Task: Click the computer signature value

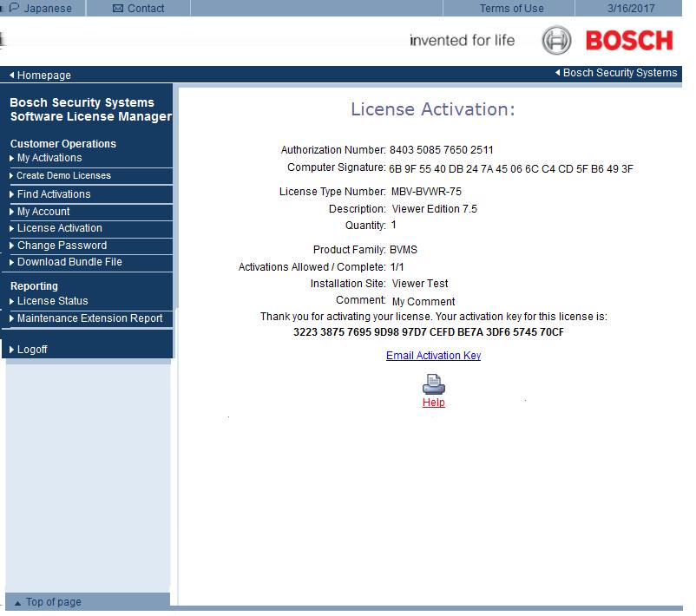Action: 511,169
